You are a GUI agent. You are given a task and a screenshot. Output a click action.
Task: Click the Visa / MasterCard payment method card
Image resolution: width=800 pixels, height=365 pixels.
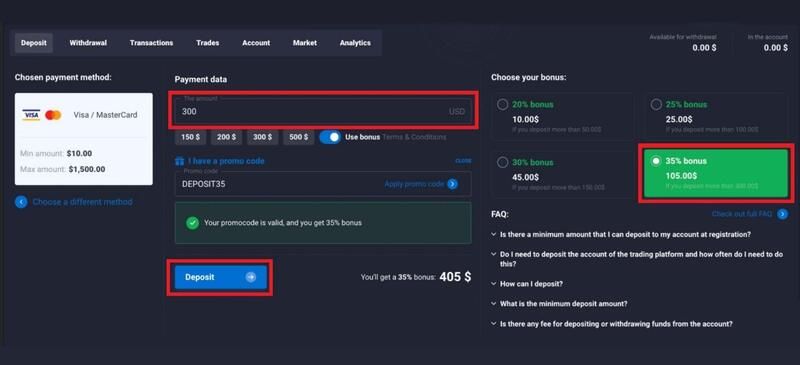pos(84,139)
